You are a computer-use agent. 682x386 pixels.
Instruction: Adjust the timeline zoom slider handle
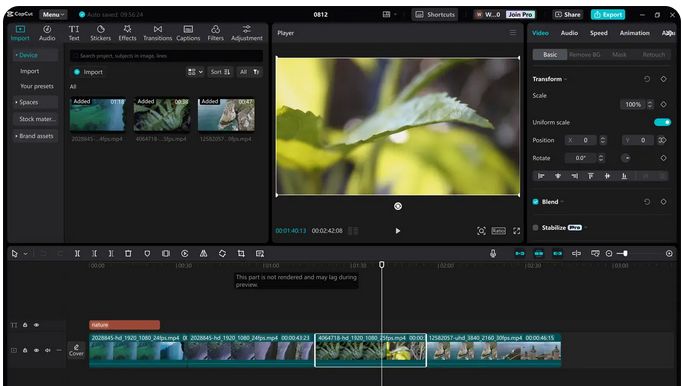[x=625, y=253]
